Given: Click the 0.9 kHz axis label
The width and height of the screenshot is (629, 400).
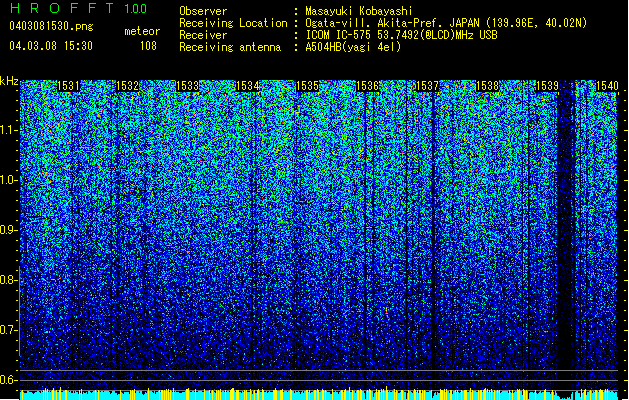Looking at the screenshot, I should [8, 230].
